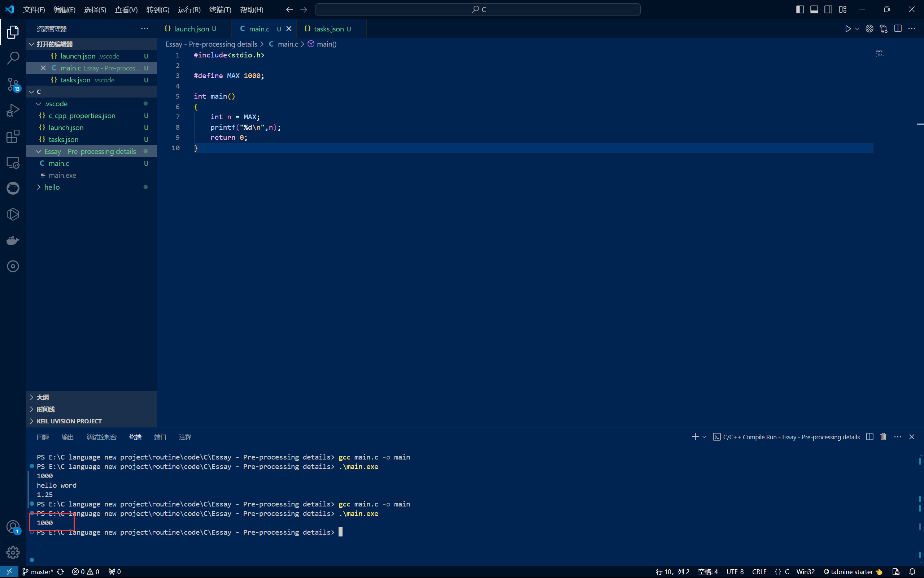The height and width of the screenshot is (578, 924).
Task: Open the Accounts icon in activity bar
Action: coord(13,527)
